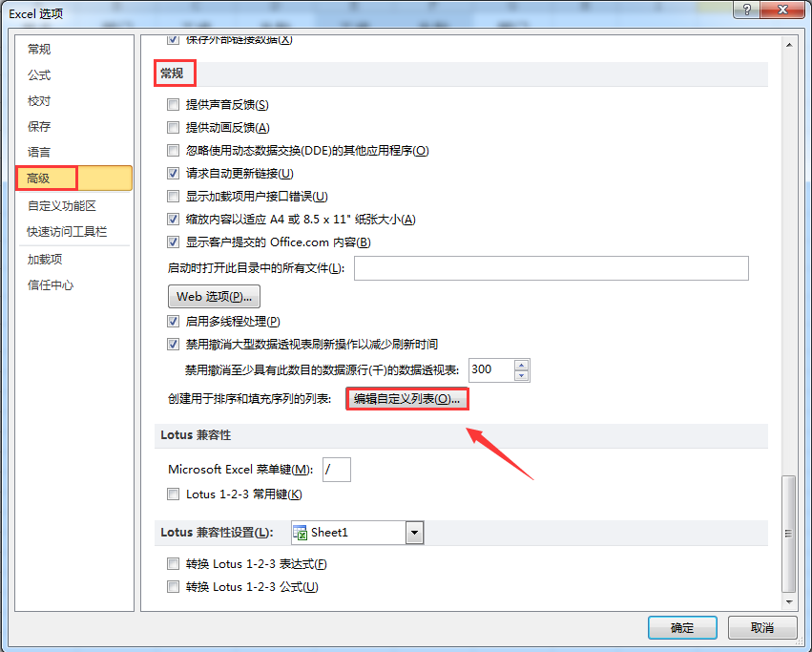Open the 加载项 page
812x652 pixels.
(x=45, y=259)
